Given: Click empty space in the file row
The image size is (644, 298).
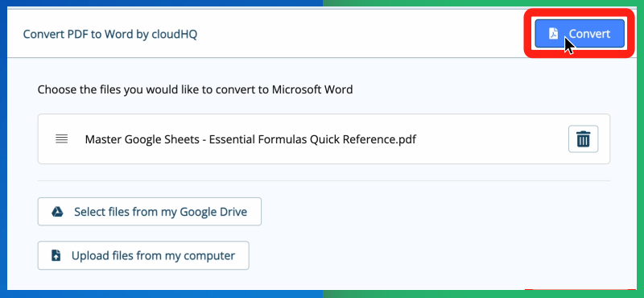Looking at the screenshot, I should (493, 139).
